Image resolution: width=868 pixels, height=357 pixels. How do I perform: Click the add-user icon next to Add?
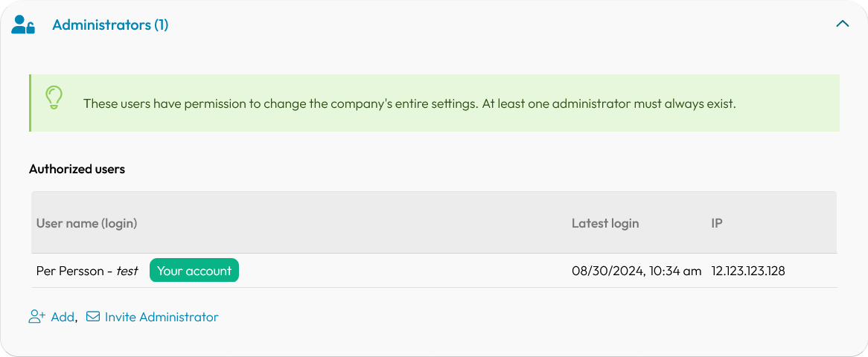(x=37, y=317)
